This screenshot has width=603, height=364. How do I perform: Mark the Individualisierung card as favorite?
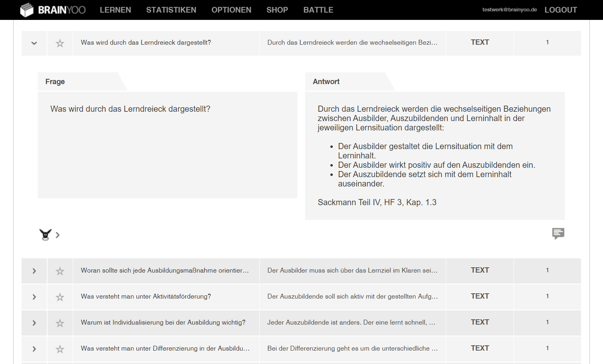[x=60, y=323]
